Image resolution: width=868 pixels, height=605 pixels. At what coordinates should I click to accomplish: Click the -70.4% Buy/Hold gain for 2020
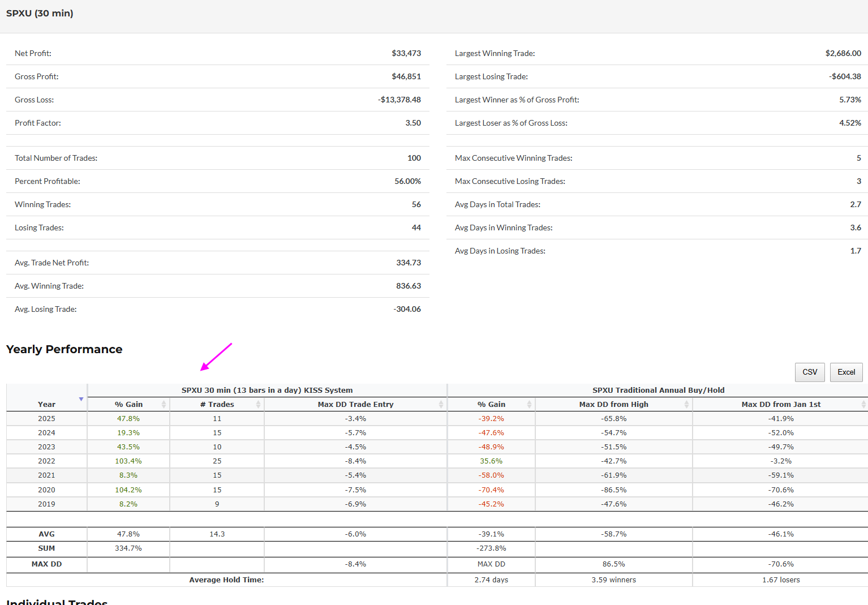(491, 490)
